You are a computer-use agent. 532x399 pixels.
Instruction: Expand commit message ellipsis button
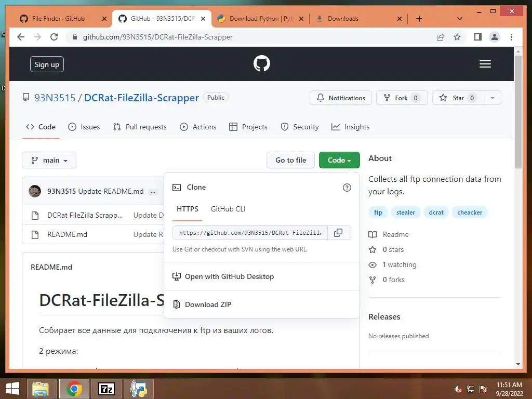point(153,192)
